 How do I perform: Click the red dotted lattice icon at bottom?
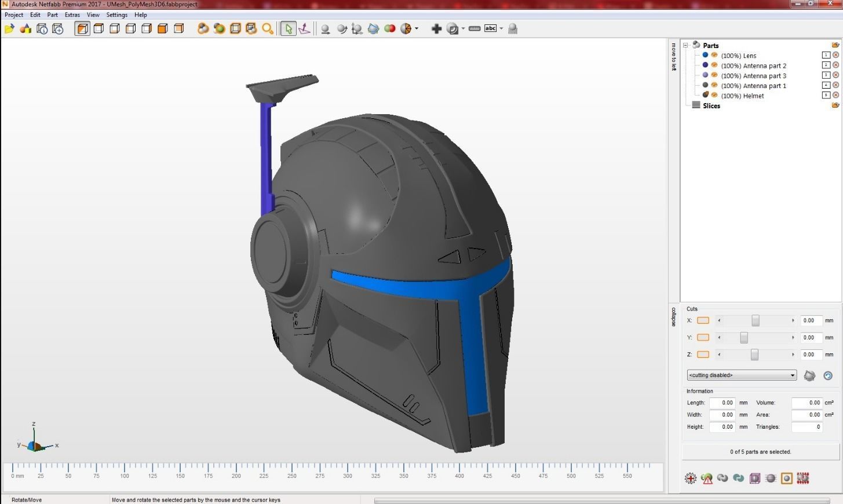coord(803,478)
